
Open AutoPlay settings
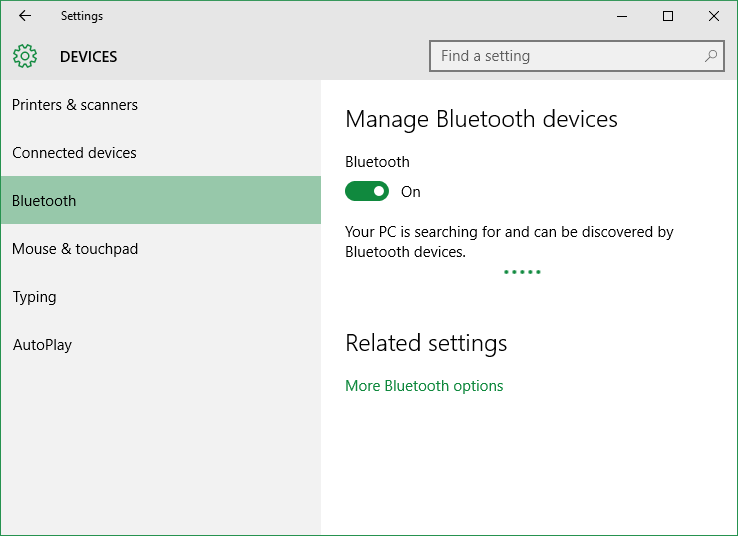tap(161, 344)
